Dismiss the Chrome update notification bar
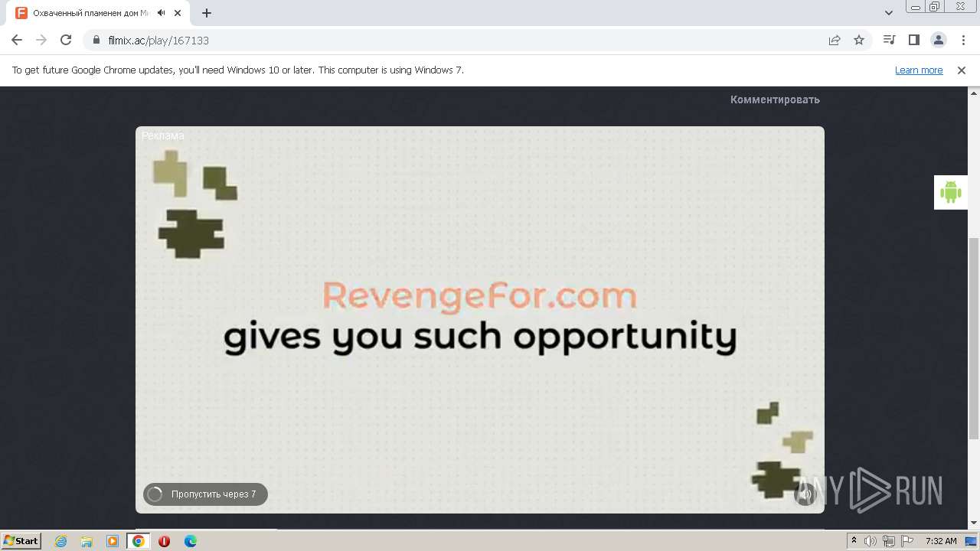The image size is (980, 551). pos(962,70)
